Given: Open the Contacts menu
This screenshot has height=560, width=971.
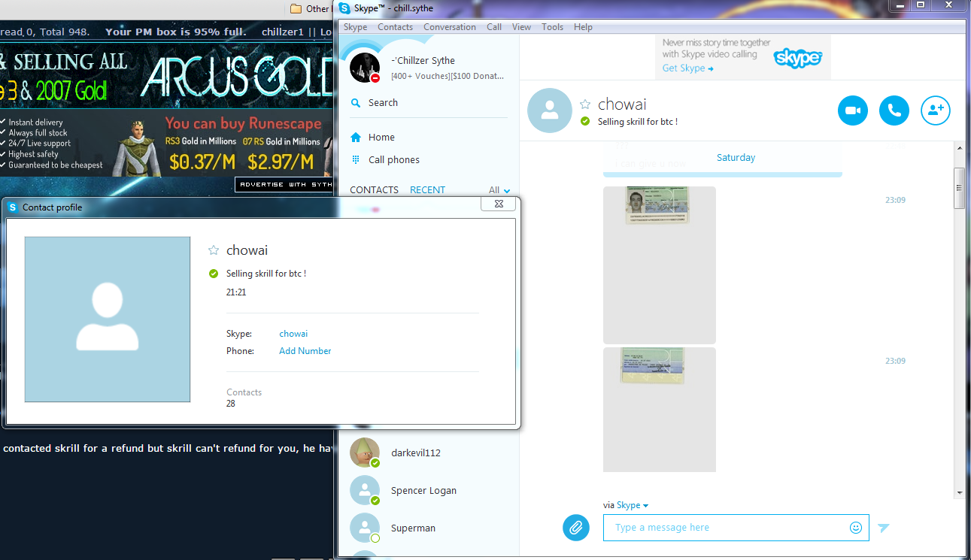Looking at the screenshot, I should [x=395, y=27].
